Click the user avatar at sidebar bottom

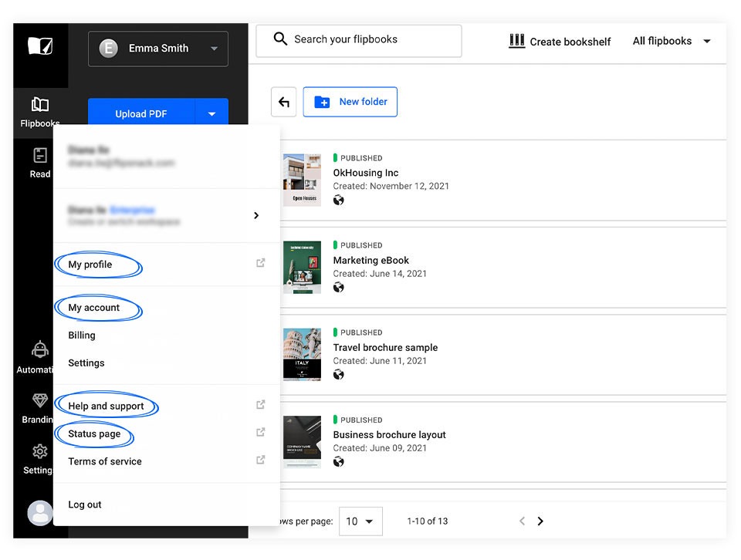click(39, 513)
